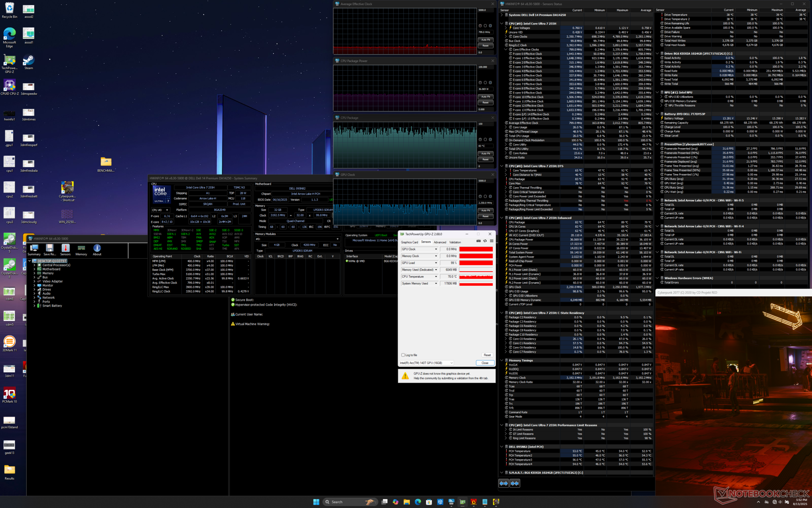812x508 pixels.
Task: Click Auto Fit in CPU Package graph
Action: [486, 154]
